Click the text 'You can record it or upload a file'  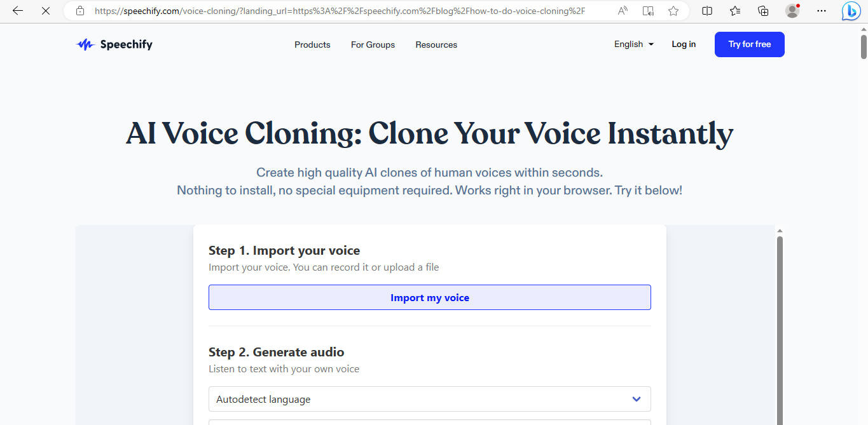[366, 267]
